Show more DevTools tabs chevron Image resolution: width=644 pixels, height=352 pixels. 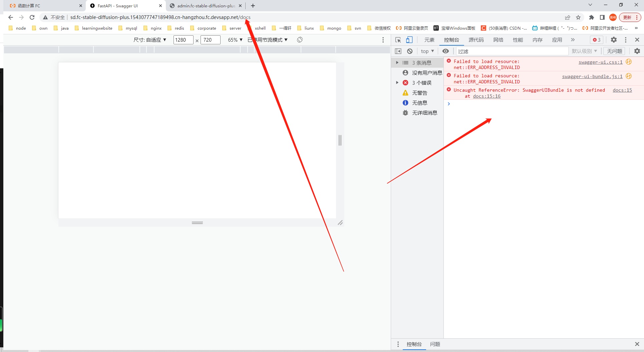[x=573, y=40]
